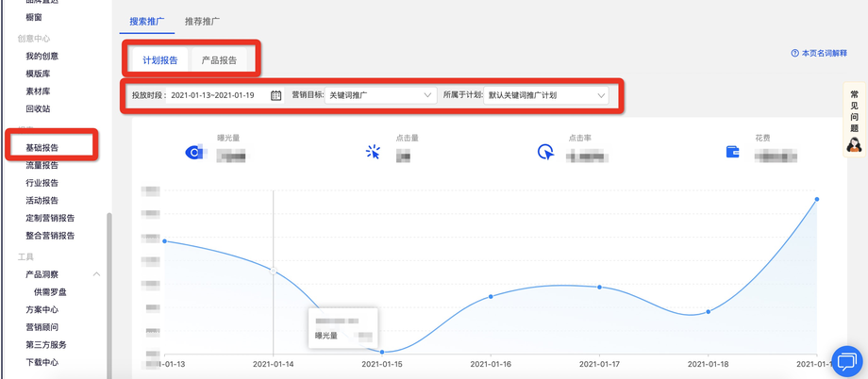Select the 计划报告 tab
Viewport: 868px width, 379px height.
pyautogui.click(x=160, y=60)
